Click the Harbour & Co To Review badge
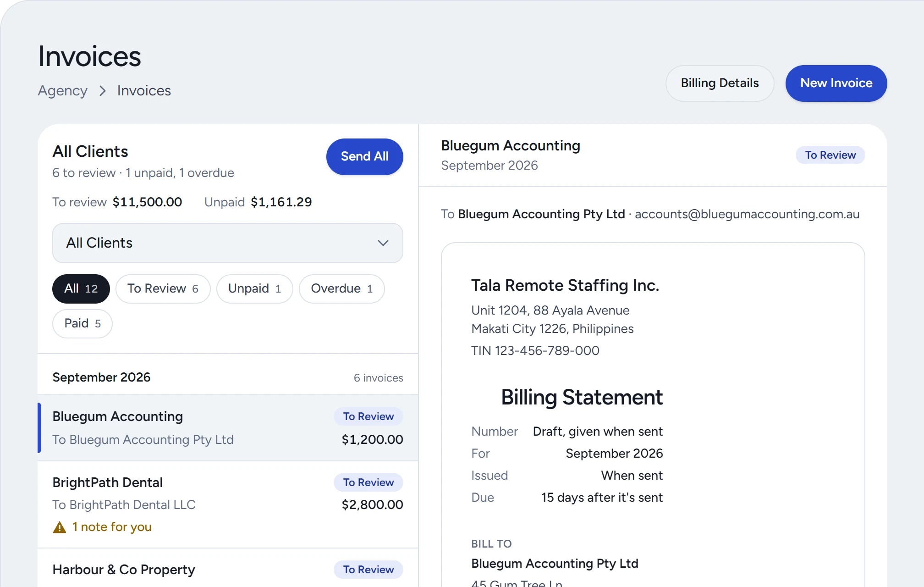 [368, 570]
